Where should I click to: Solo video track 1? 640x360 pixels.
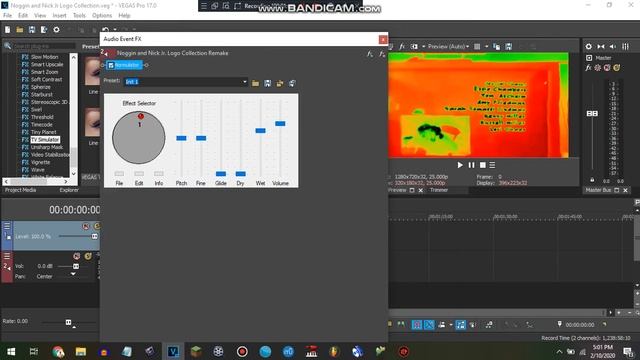pyautogui.click(x=97, y=226)
